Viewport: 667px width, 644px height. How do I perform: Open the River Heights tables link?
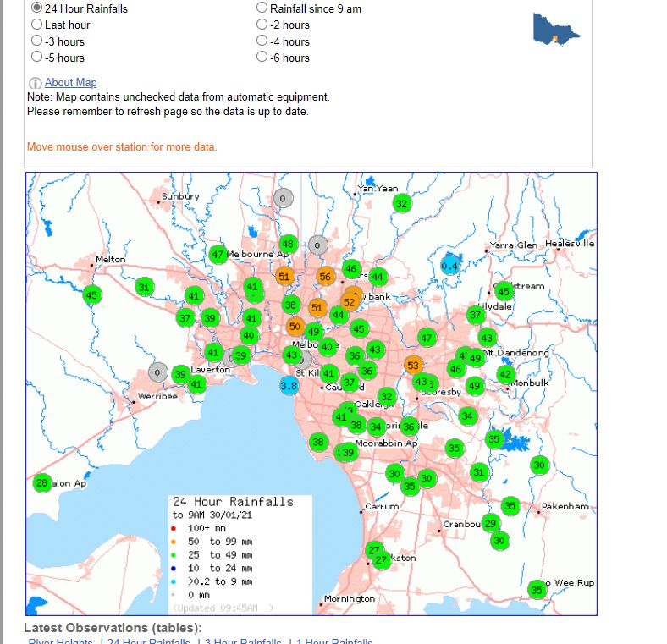click(60, 641)
